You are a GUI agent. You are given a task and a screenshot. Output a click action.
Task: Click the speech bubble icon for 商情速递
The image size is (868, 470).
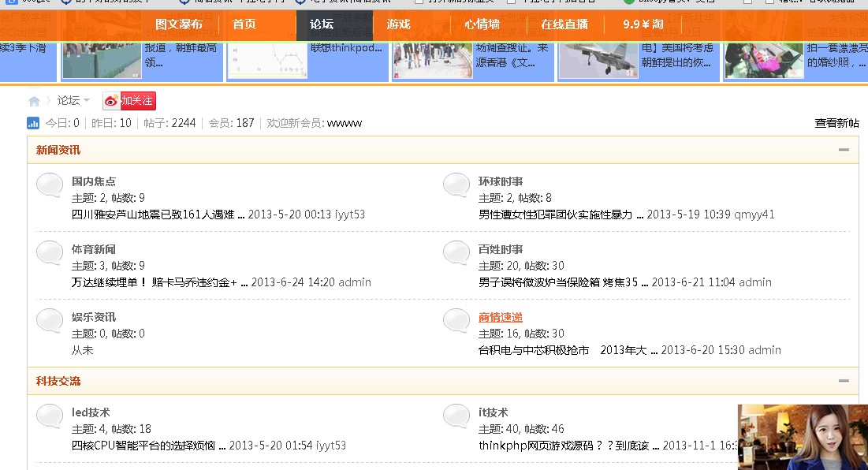tap(456, 321)
